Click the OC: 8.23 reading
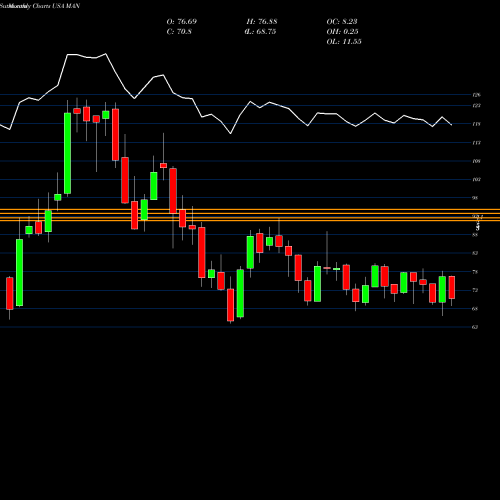Screen dimensions: 500x500 click(x=342, y=22)
